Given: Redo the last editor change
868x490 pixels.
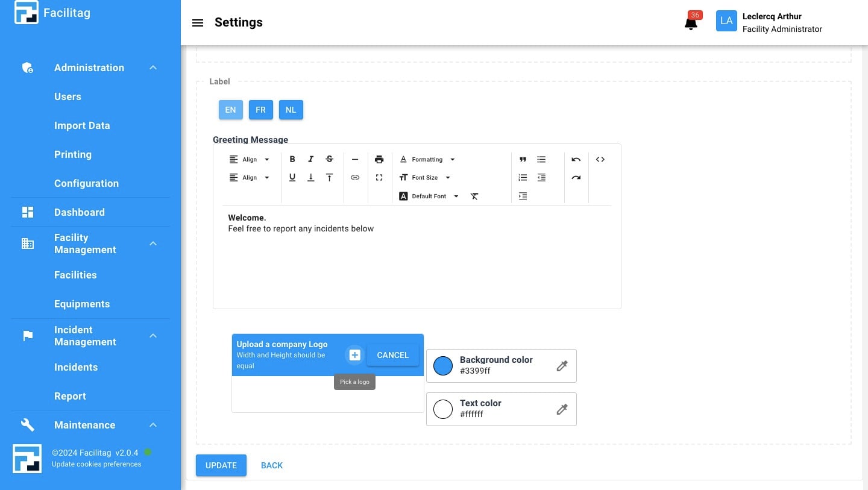Looking at the screenshot, I should [576, 177].
